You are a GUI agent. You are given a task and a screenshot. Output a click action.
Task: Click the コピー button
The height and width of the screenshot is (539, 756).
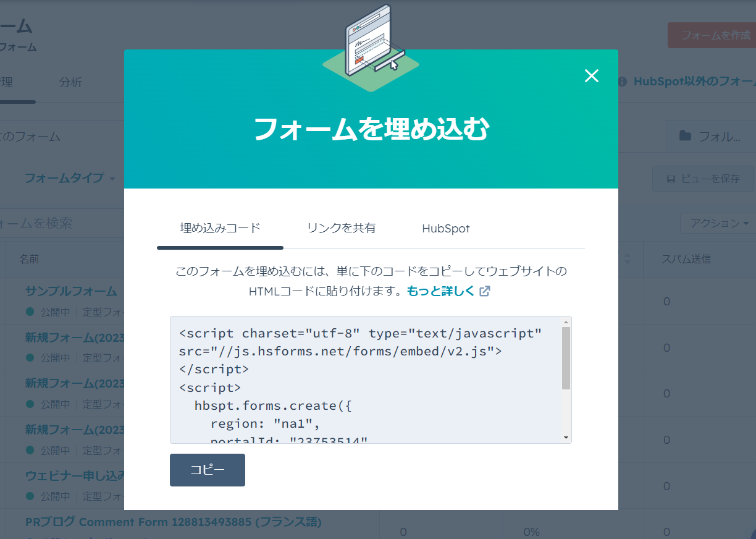pos(208,470)
